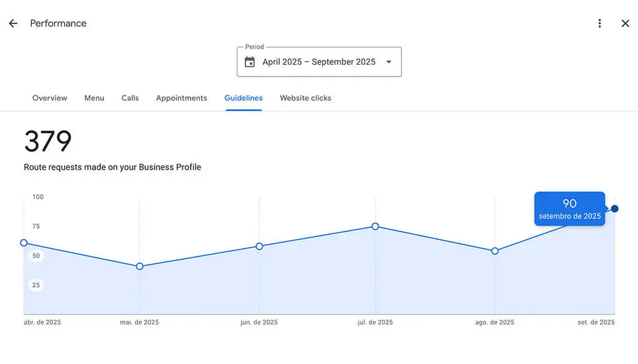The width and height of the screenshot is (638, 364).
Task: Click the back arrow beside Performance
Action: point(13,24)
